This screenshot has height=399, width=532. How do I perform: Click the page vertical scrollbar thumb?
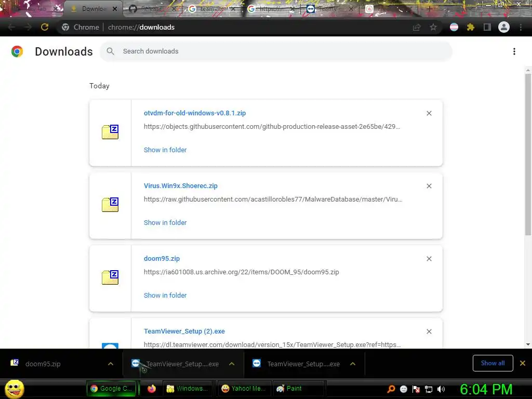coord(528,154)
